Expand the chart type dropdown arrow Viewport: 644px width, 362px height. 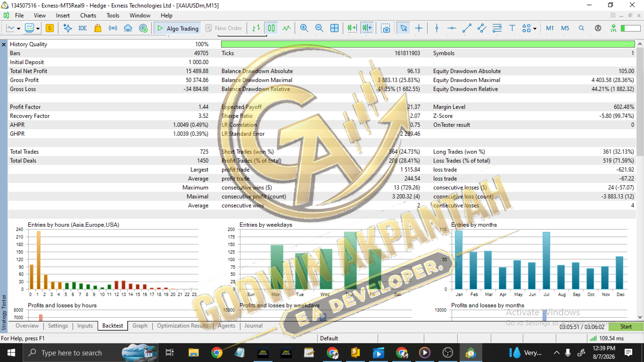[x=18, y=29]
